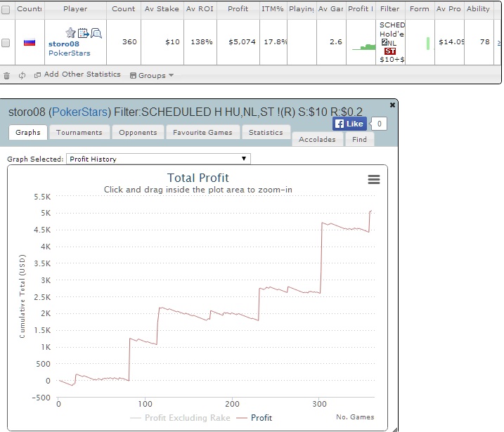Image resolution: width=504 pixels, height=432 pixels.
Task: Click the PokerStars link under storo08
Action: (70, 53)
